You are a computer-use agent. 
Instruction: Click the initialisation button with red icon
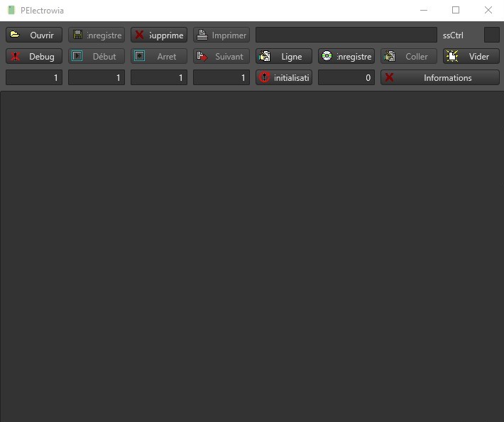(284, 77)
